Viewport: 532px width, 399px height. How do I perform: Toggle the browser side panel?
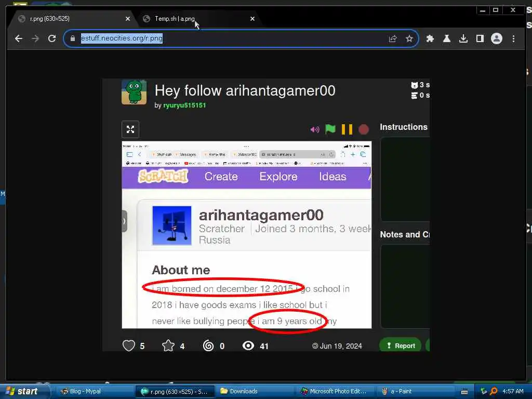pyautogui.click(x=480, y=38)
